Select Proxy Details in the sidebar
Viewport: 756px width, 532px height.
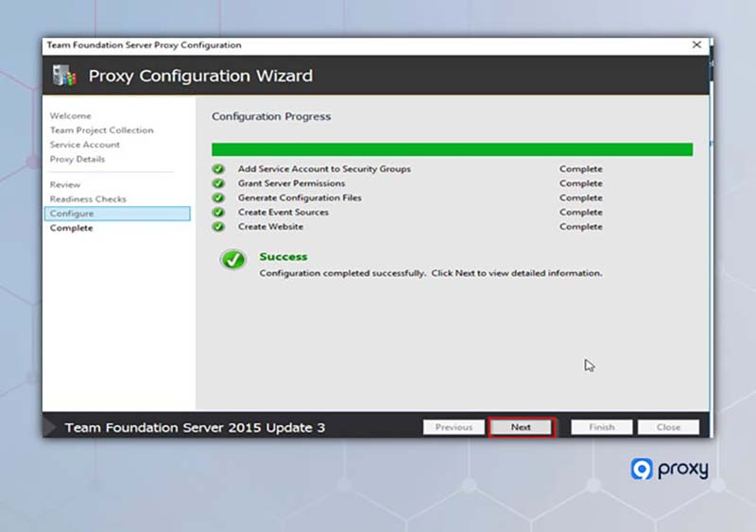click(77, 159)
